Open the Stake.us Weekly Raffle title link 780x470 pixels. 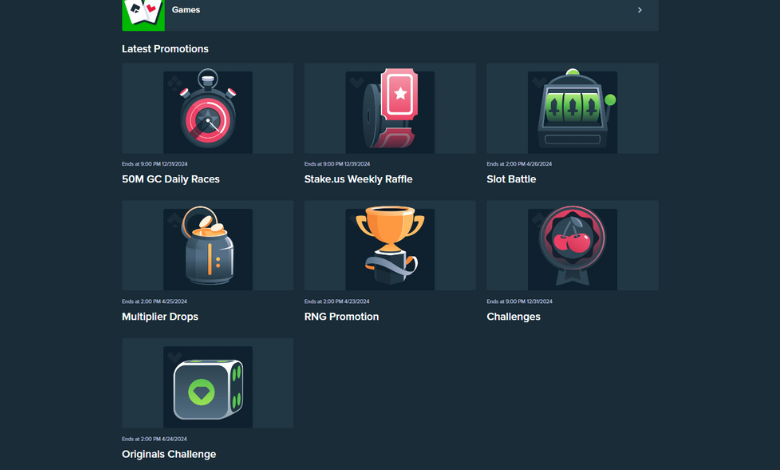[x=358, y=179]
